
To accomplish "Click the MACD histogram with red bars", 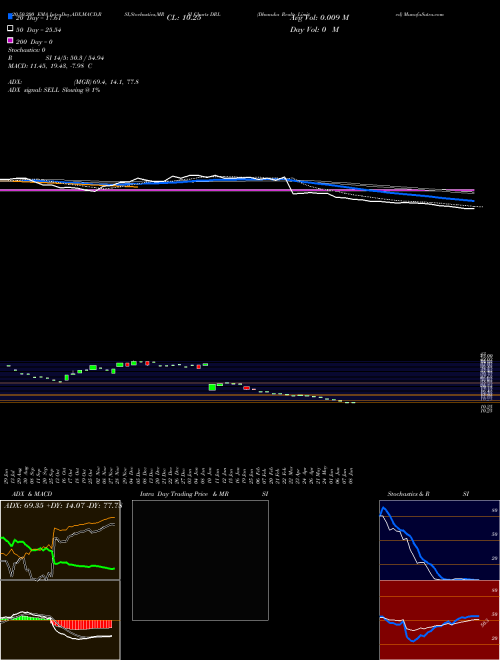I will 60,620.
